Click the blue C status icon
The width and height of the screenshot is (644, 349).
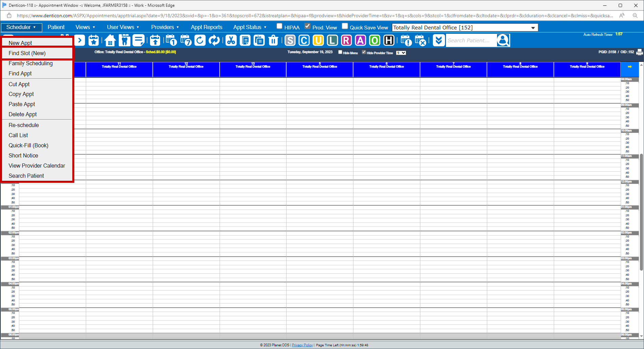pyautogui.click(x=304, y=40)
